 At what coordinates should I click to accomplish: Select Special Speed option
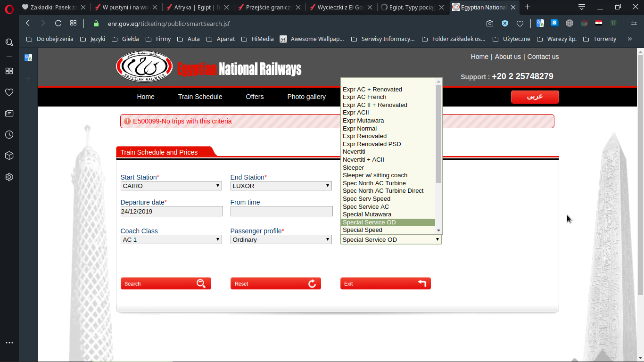(388, 230)
